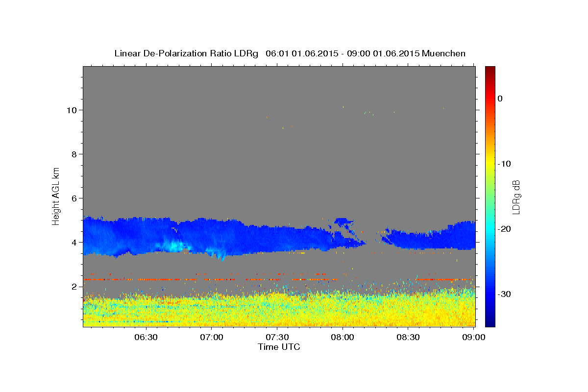Click the colorbar value 0
588x392 pixels.
pyautogui.click(x=500, y=98)
